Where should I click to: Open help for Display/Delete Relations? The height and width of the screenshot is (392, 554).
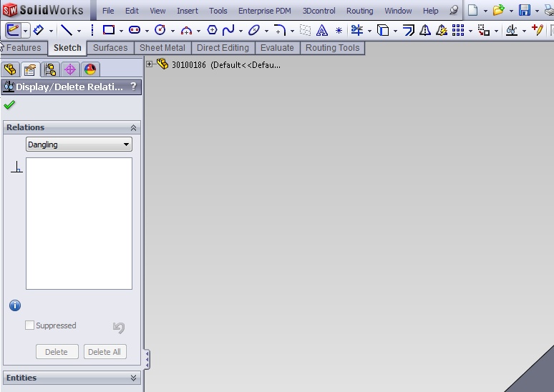133,86
